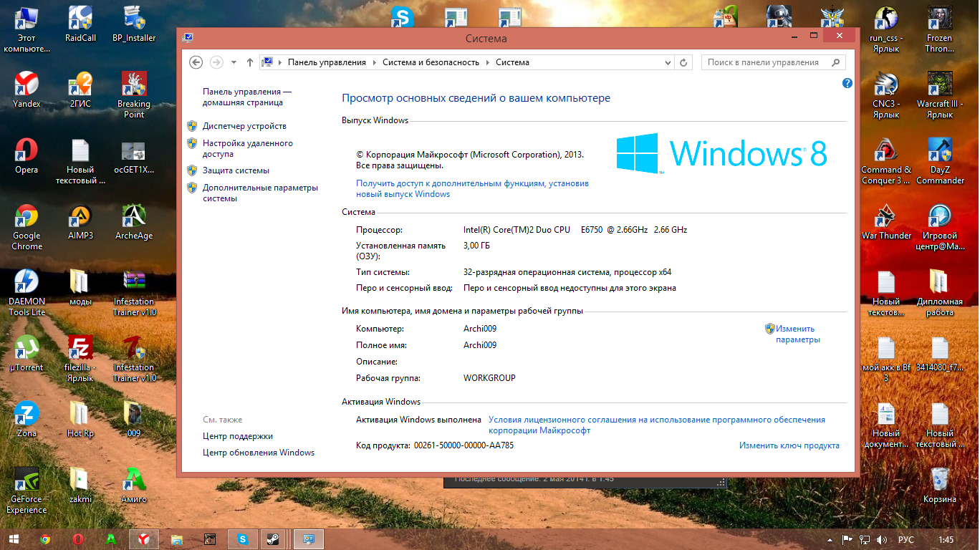
Task: Open the Warcraft III shortcut desktop icon
Action: (x=939, y=95)
